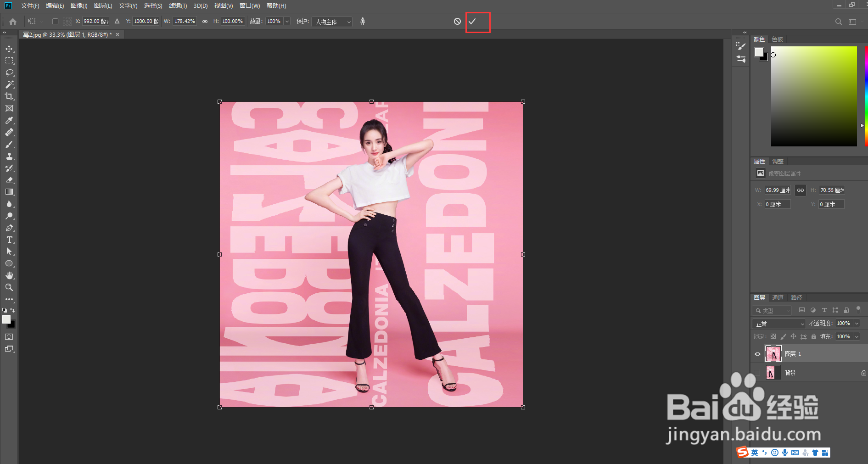Click the foreground color swatch in Color panel
This screenshot has height=464, width=868.
coord(759,52)
